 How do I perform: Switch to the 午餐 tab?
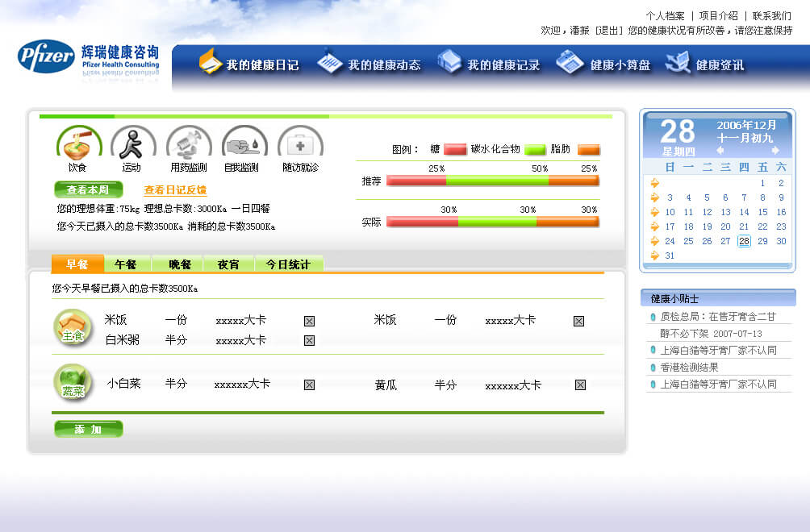126,264
